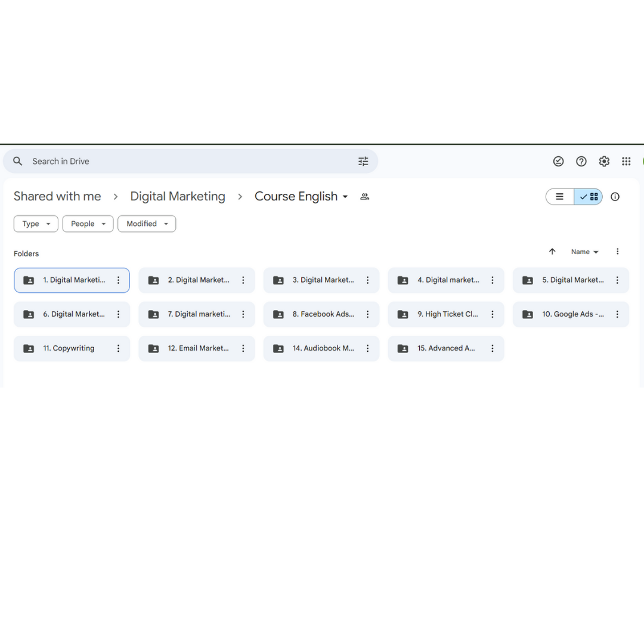Select the 1. Digital Marketi... folder

point(72,280)
